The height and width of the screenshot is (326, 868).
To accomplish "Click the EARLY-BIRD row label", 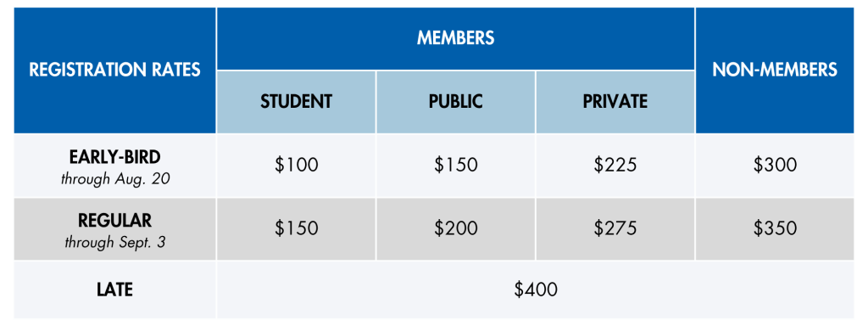I will coord(114,157).
